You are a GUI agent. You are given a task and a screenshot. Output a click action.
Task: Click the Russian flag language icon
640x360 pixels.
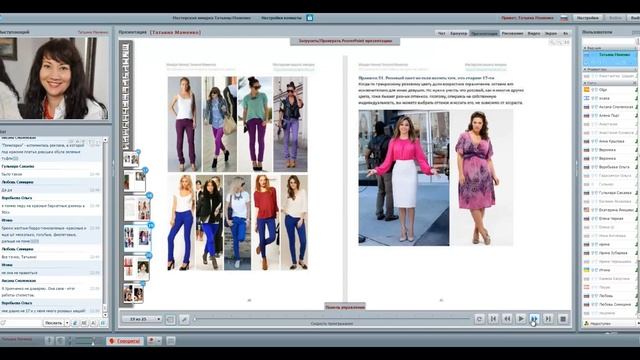tap(564, 18)
